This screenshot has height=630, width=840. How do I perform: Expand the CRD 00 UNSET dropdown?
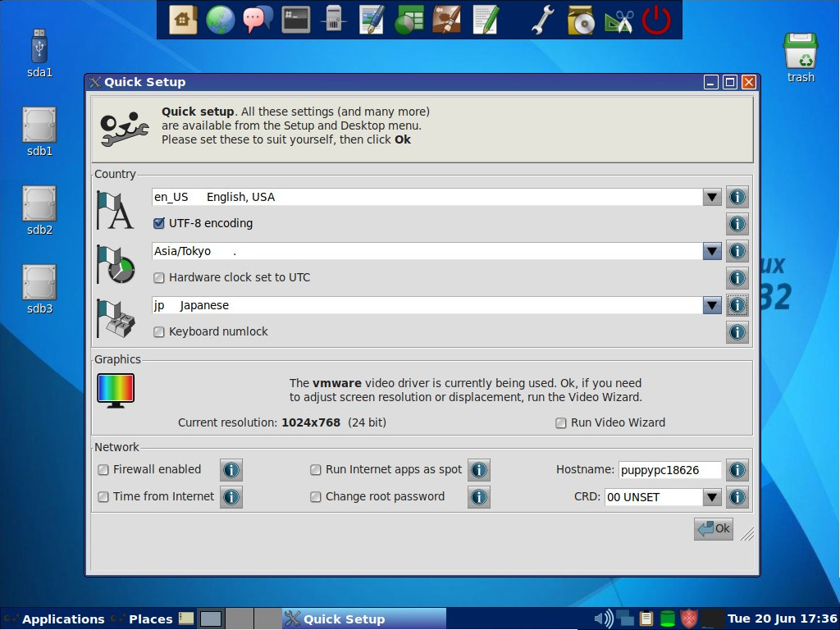(712, 497)
